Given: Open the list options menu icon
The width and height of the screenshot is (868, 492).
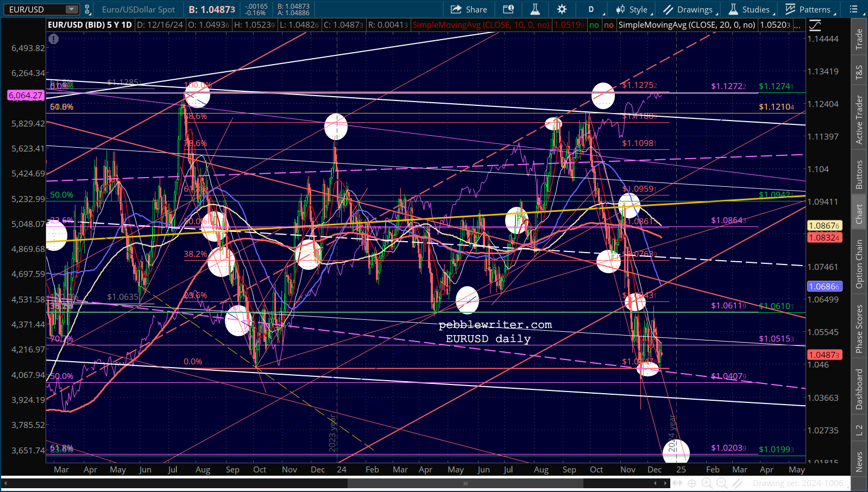Looking at the screenshot, I should click(x=854, y=9).
